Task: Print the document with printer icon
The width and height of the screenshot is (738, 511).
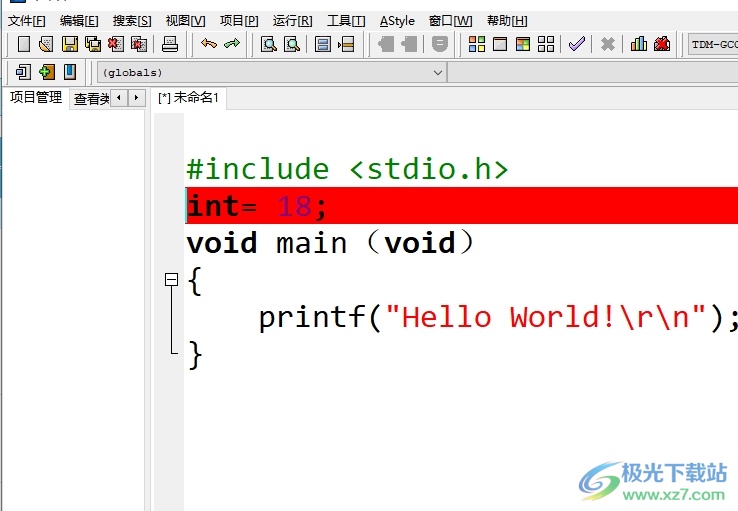Action: coord(169,44)
